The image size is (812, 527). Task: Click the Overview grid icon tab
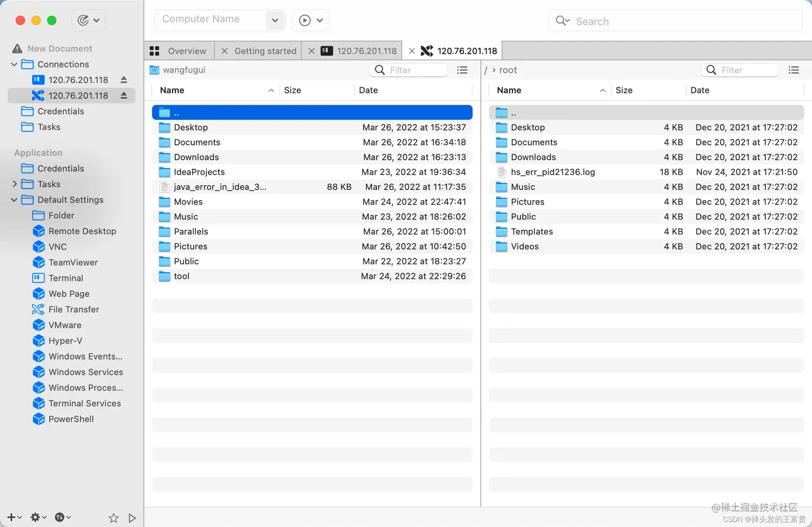(155, 51)
